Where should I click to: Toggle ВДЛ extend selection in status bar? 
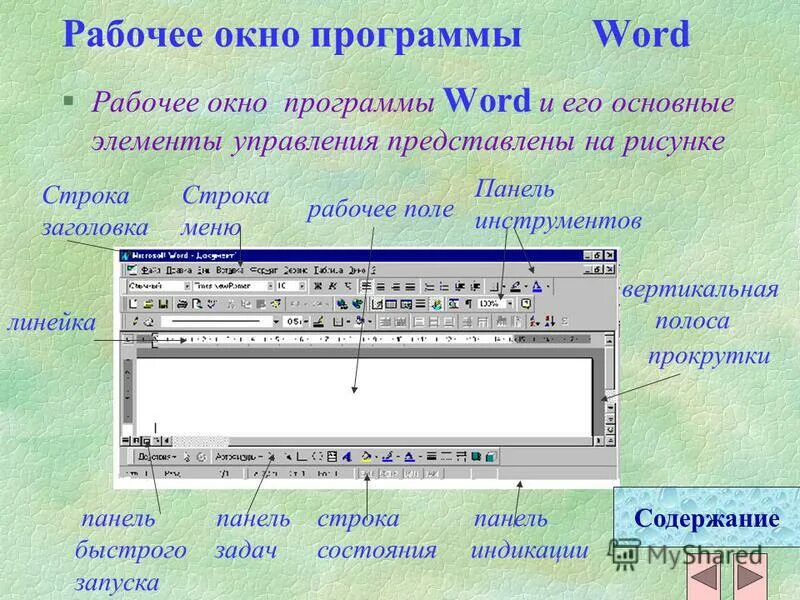tap(412, 474)
